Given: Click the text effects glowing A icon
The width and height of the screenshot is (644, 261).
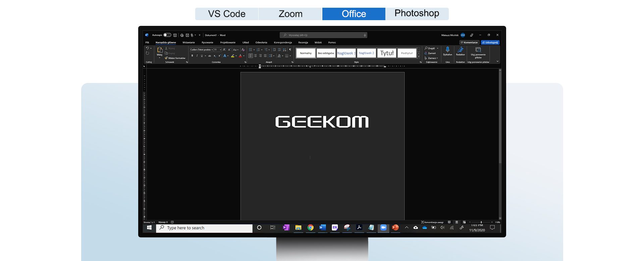Looking at the screenshot, I should click(225, 56).
